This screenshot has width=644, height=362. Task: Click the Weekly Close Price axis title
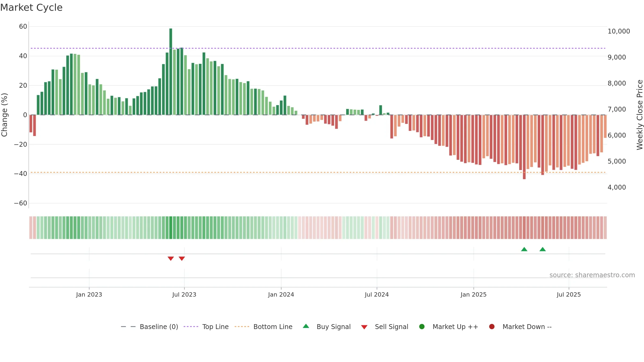pos(640,115)
